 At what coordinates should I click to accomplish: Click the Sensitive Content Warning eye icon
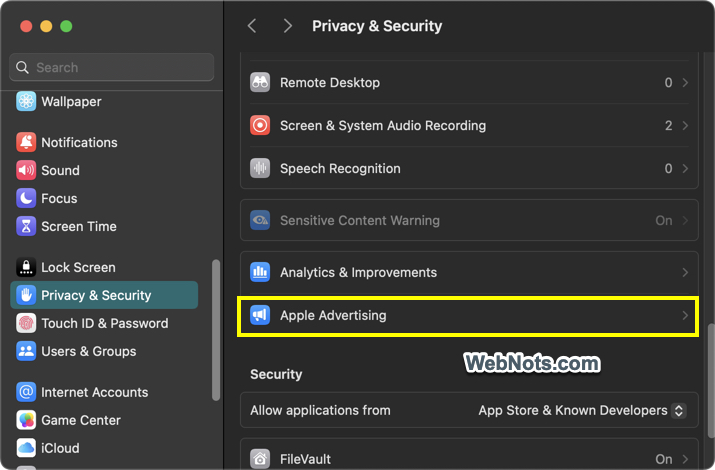260,220
